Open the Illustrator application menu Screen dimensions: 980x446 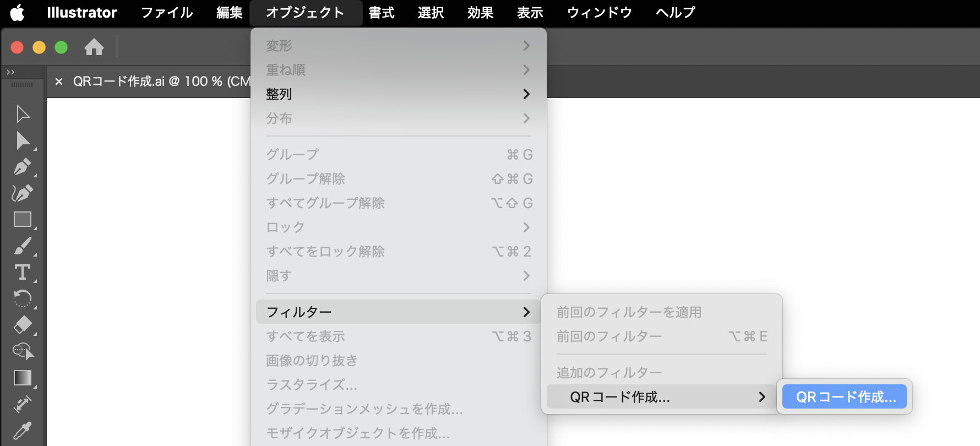(82, 12)
